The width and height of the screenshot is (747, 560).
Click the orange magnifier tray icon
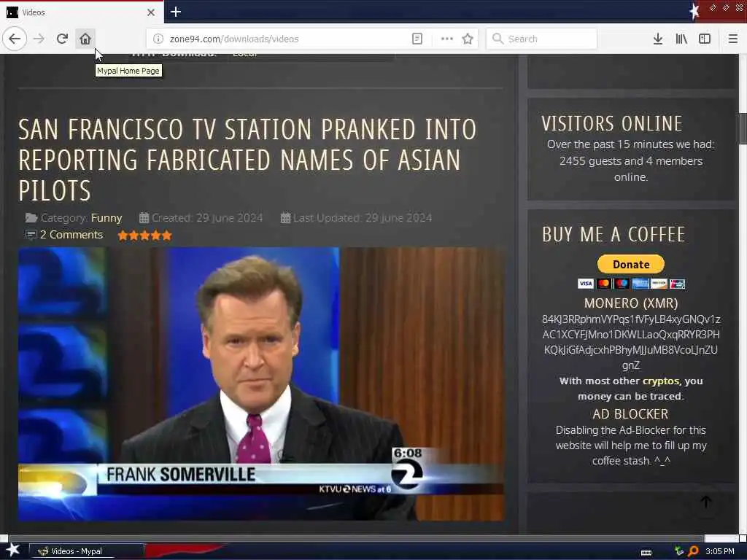(693, 551)
